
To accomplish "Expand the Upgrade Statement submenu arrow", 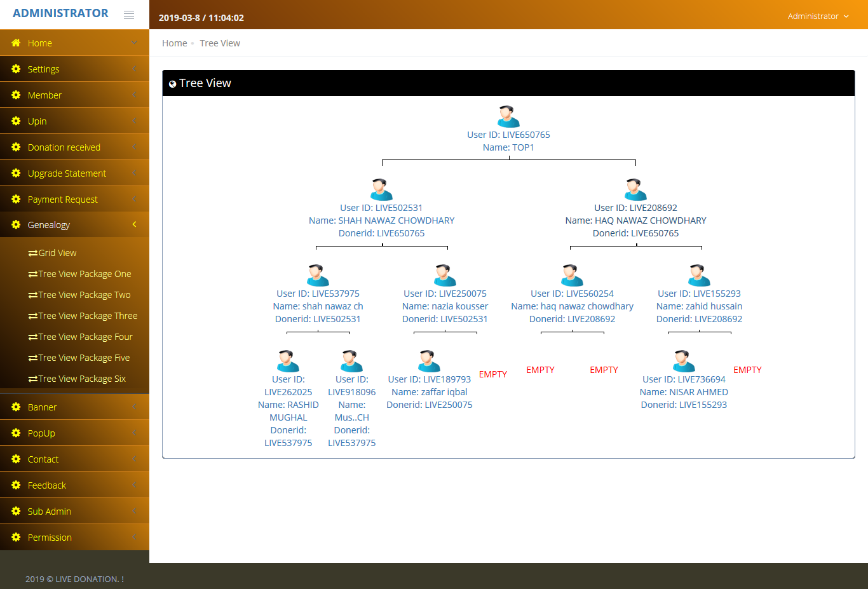I will (x=134, y=173).
